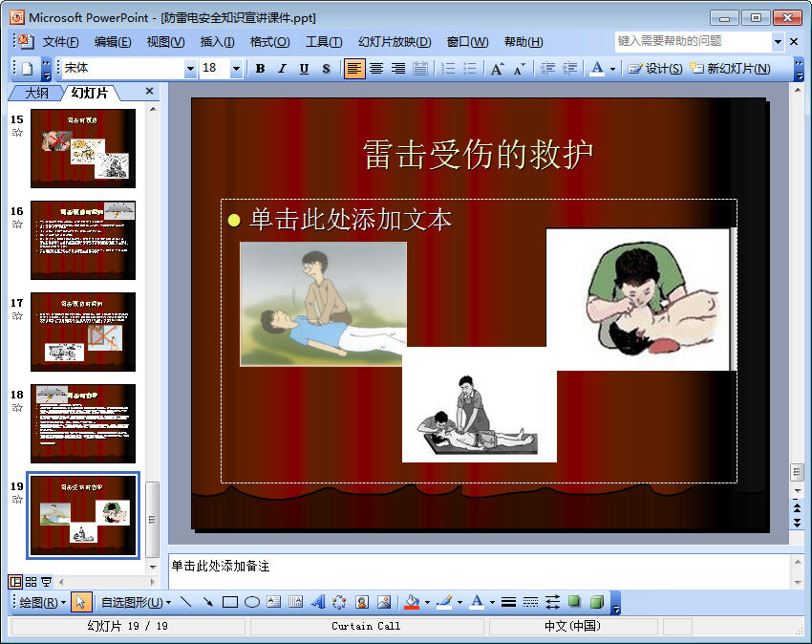
Task: Open fill color dropdown arrow
Action: coord(427,602)
